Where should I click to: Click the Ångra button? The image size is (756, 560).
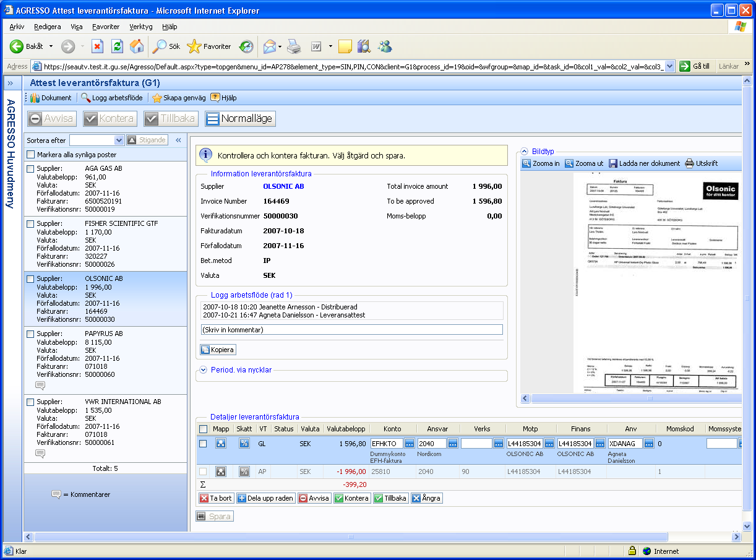click(x=426, y=498)
